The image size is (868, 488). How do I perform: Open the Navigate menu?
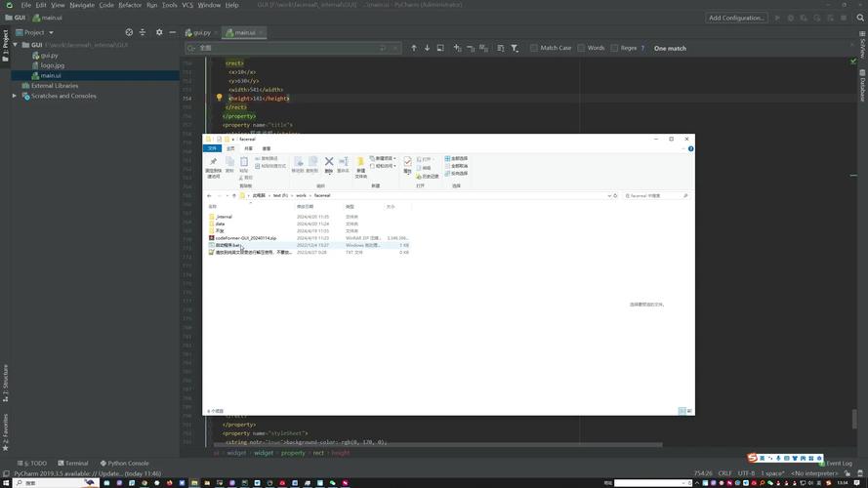[82, 5]
